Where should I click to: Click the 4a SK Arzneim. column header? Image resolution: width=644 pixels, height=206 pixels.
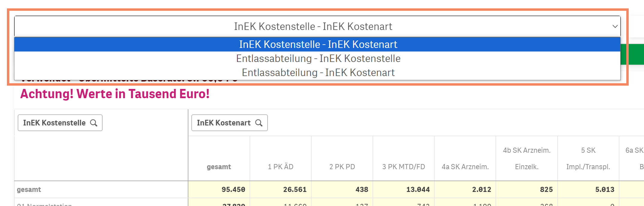(x=465, y=167)
